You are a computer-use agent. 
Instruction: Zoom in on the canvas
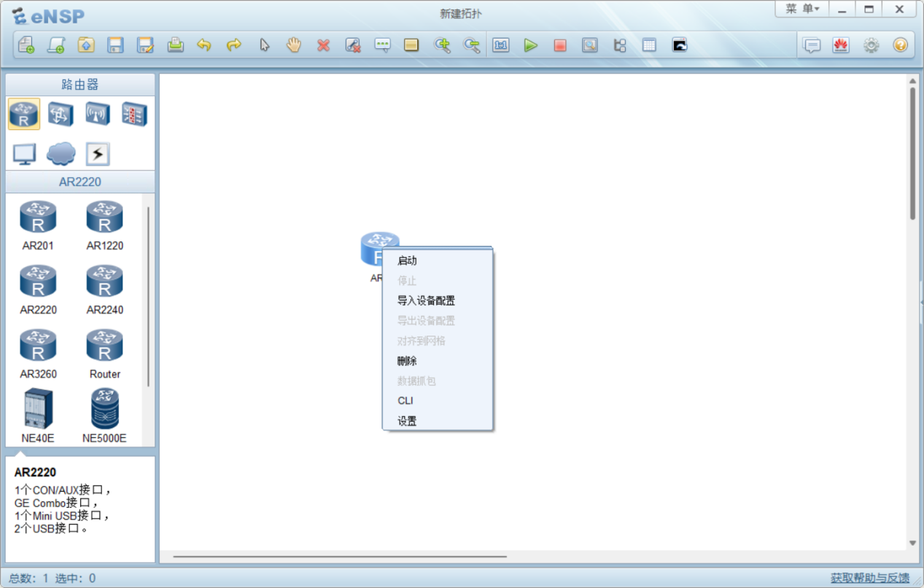coord(442,45)
